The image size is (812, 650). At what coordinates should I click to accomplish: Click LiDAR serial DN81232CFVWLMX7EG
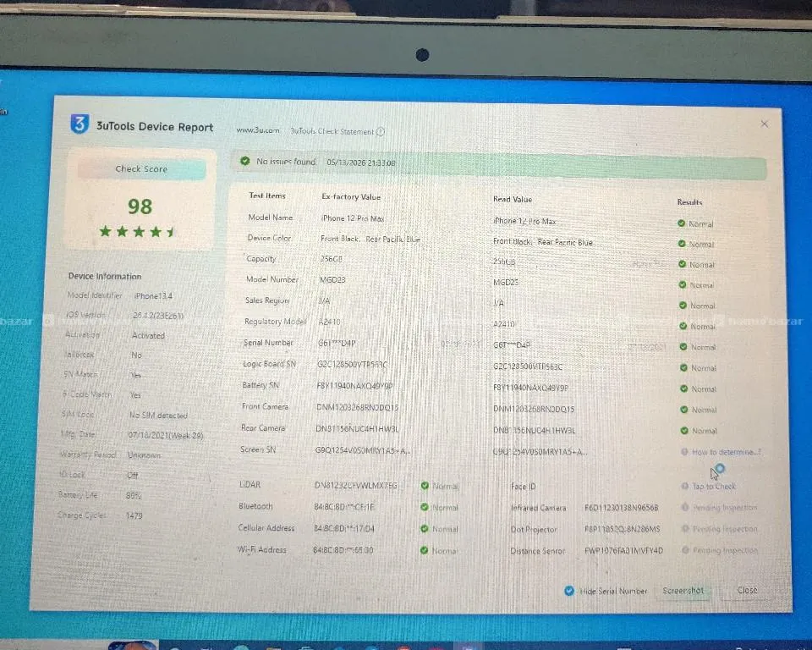pyautogui.click(x=356, y=485)
